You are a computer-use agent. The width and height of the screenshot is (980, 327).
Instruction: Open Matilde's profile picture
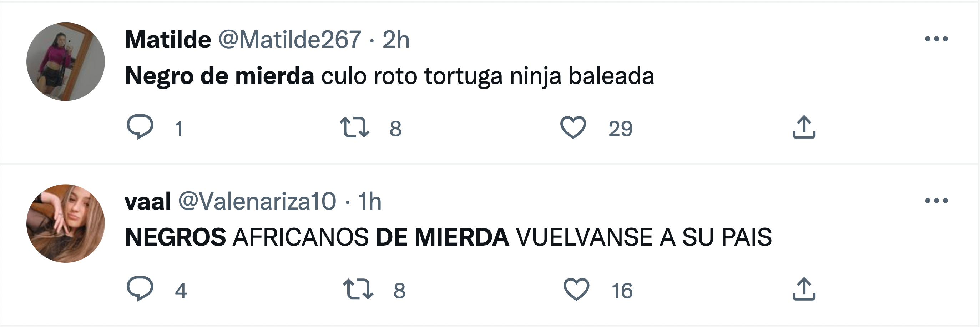[x=65, y=62]
